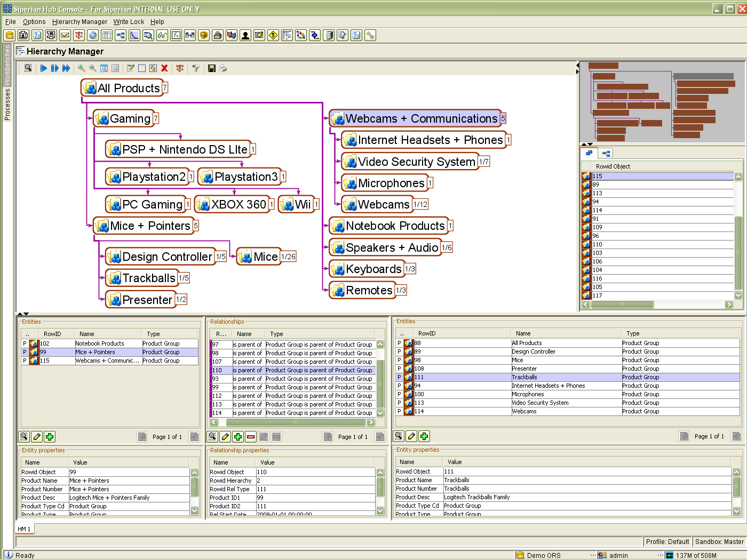
Task: Click the 1/26 count badge beside Mice
Action: [288, 257]
